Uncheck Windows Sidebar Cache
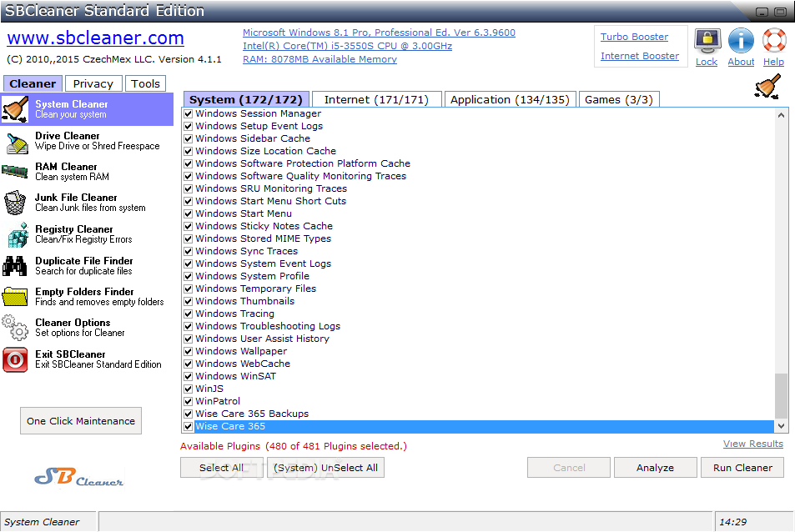The width and height of the screenshot is (795, 532). coord(188,138)
